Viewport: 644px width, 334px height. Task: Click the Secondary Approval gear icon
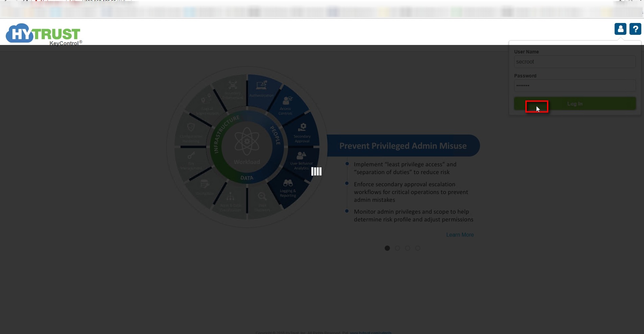(x=302, y=127)
